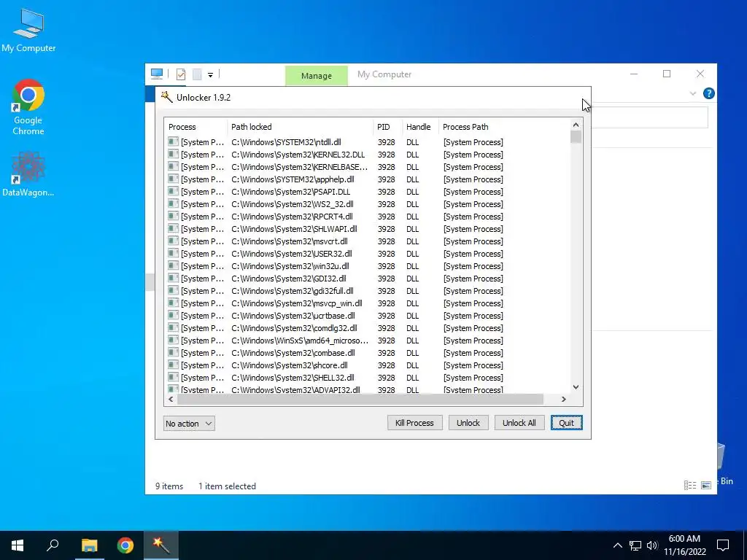Click the Unlock button

(468, 423)
